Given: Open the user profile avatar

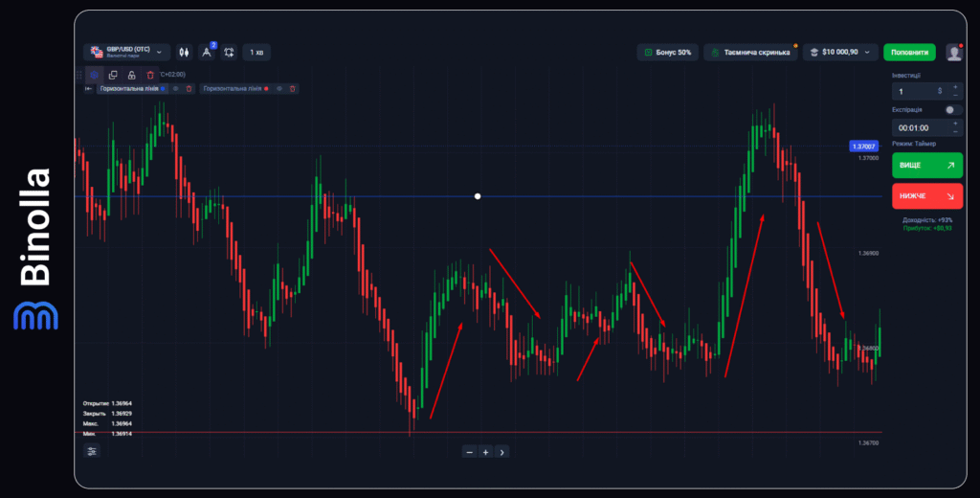Looking at the screenshot, I should (x=953, y=52).
